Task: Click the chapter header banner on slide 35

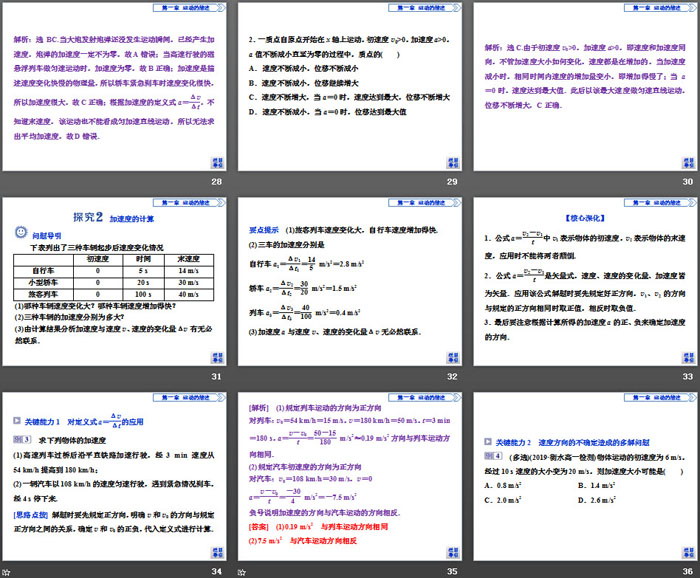Action: [425, 397]
